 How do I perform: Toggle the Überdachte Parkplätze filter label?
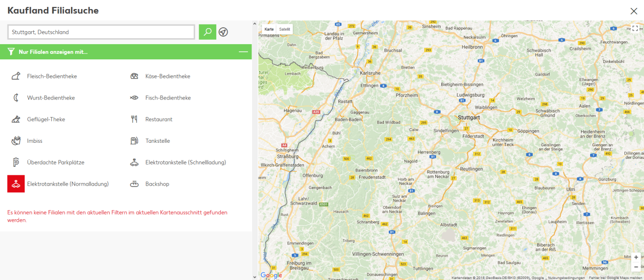click(56, 163)
